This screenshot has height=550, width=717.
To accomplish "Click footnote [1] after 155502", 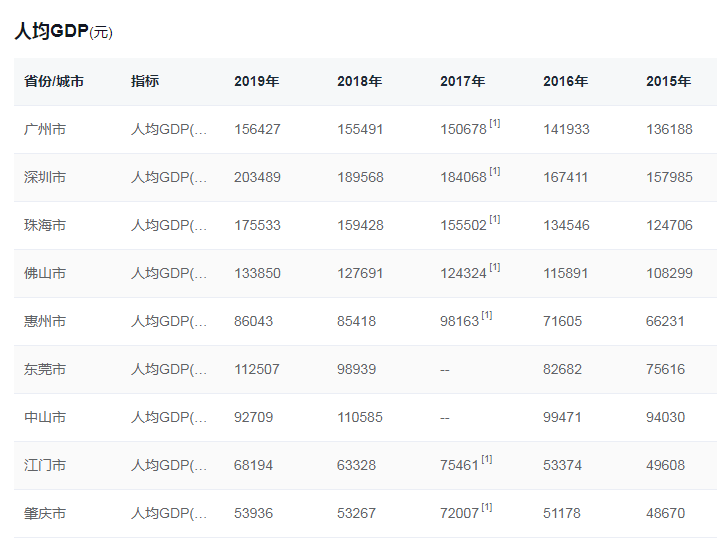I will coord(495,220).
